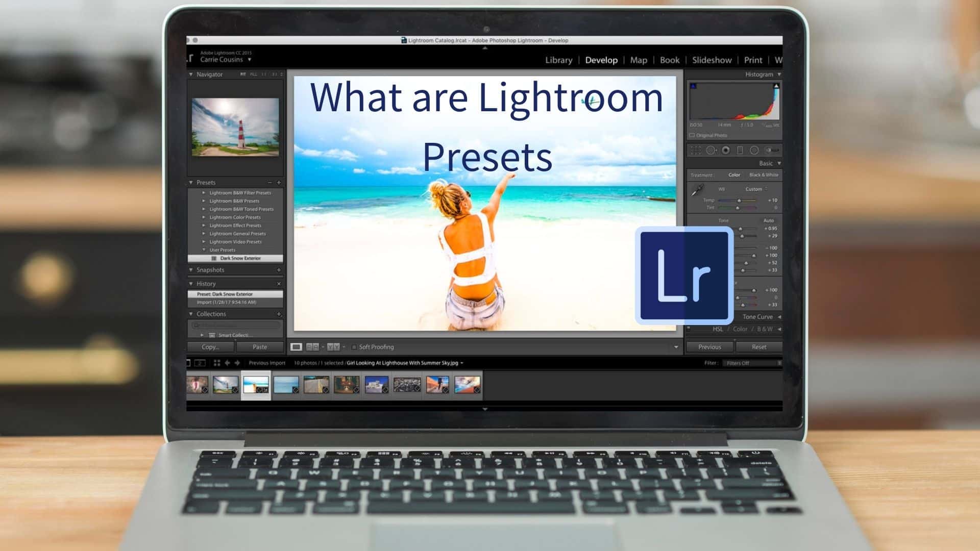
Task: Select the Spot Removal tool
Action: coord(711,150)
